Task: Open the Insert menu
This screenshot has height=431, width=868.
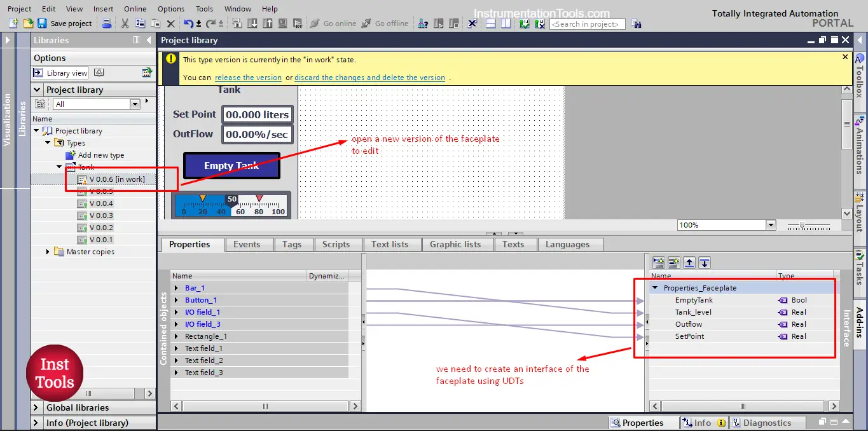Action: click(103, 9)
